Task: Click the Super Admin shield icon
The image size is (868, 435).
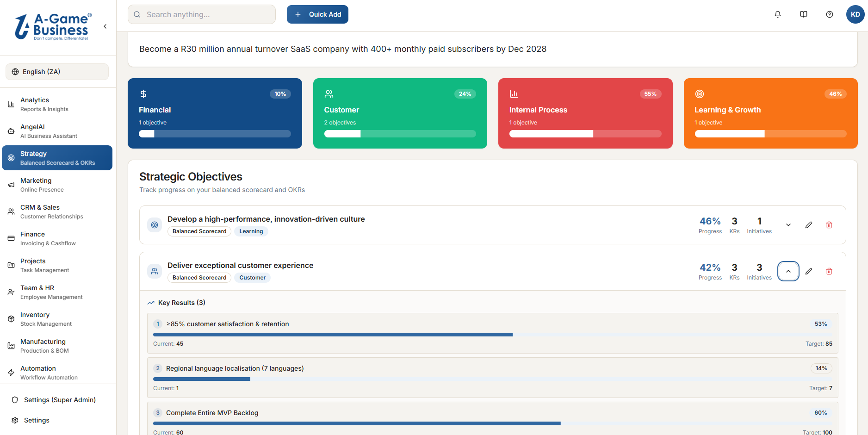Action: tap(15, 400)
